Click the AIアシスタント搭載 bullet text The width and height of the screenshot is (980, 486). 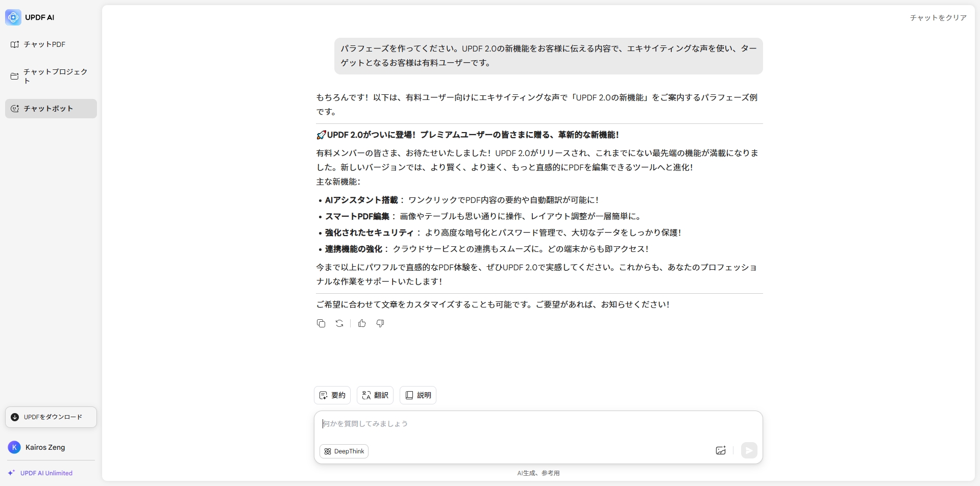[x=361, y=200]
